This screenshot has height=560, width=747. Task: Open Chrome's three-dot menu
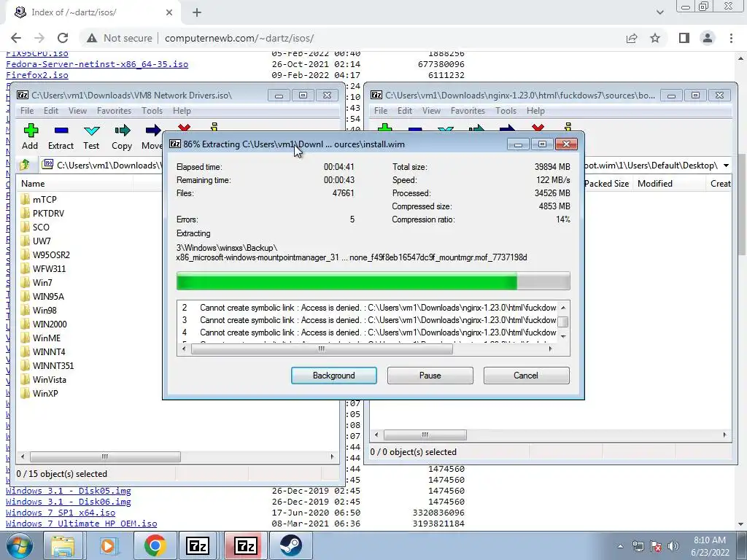tap(731, 38)
